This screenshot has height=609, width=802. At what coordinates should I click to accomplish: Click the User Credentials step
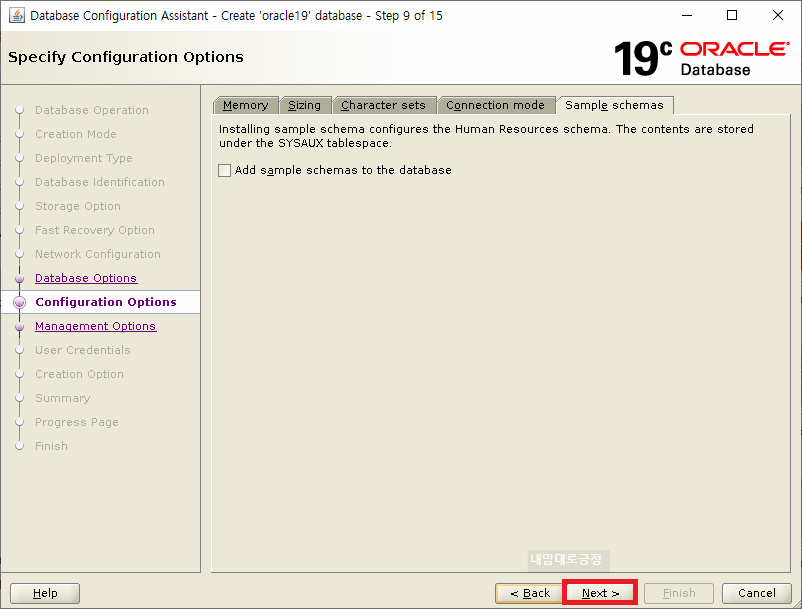click(x=83, y=350)
